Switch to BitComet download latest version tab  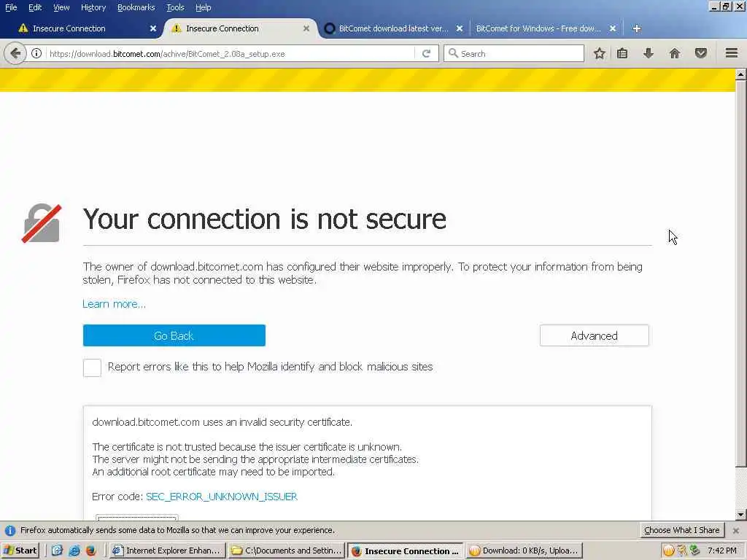click(393, 28)
